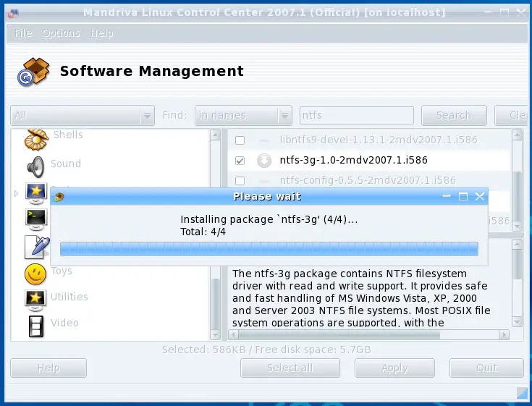Click the Shells category icon
The height and width of the screenshot is (406, 532).
(36, 140)
